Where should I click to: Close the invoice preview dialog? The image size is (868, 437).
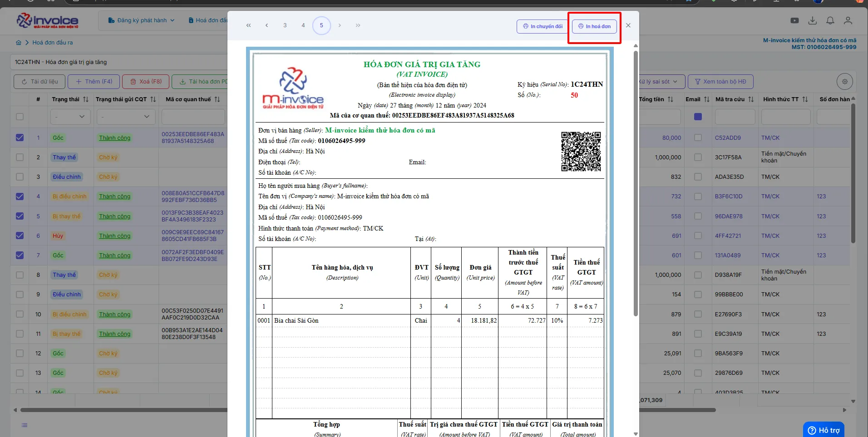pyautogui.click(x=628, y=25)
